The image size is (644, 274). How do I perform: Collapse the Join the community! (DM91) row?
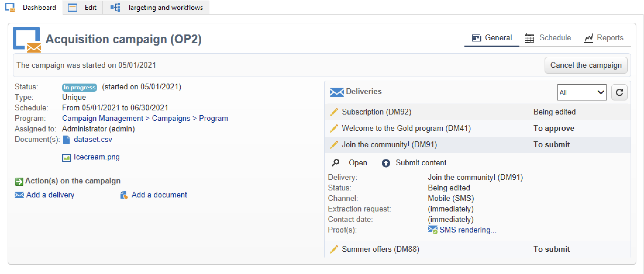[477, 145]
